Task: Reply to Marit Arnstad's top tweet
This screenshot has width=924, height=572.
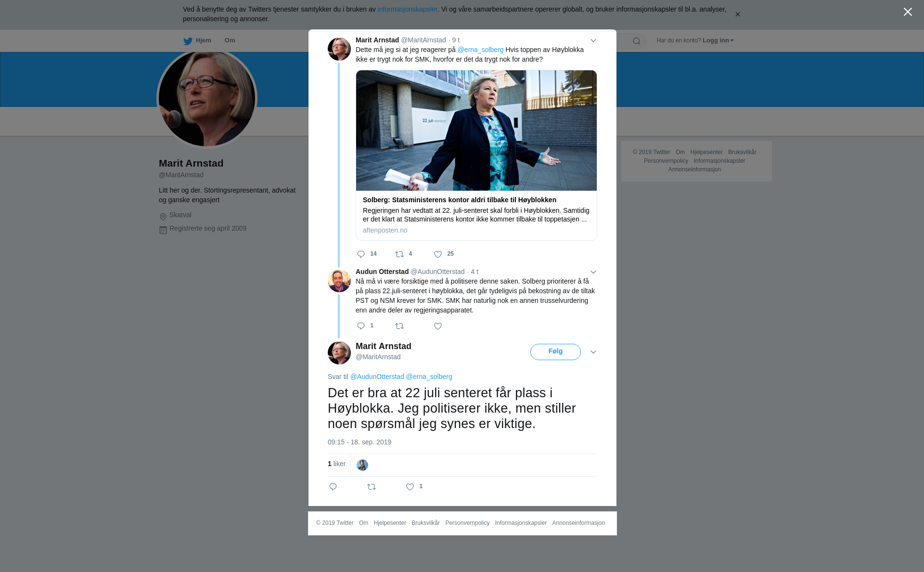Action: click(x=361, y=254)
